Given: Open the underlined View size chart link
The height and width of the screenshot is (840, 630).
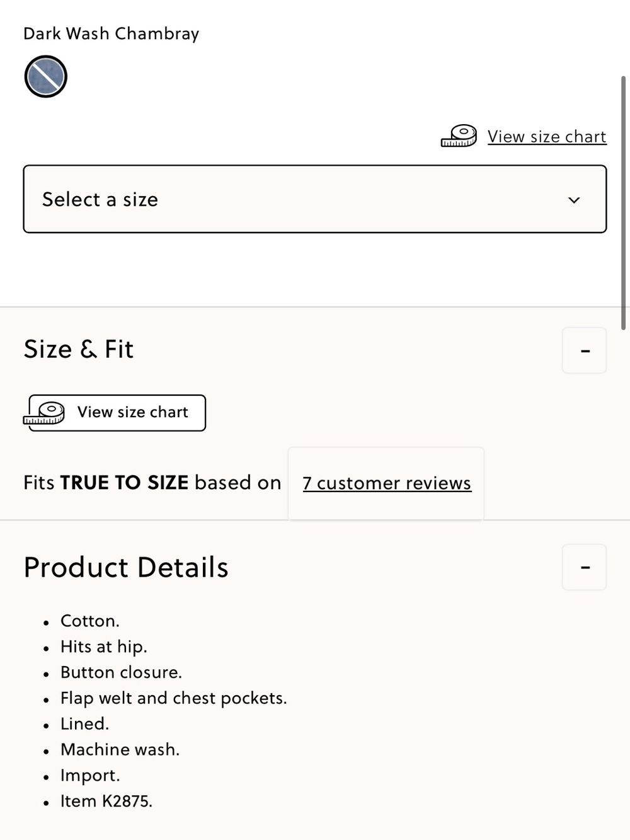Looking at the screenshot, I should (x=547, y=137).
